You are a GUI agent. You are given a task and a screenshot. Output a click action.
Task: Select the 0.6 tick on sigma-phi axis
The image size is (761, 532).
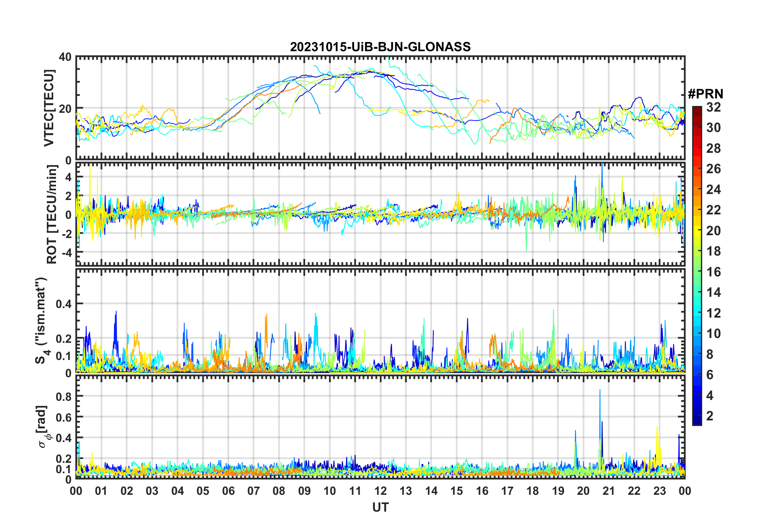tap(64, 417)
